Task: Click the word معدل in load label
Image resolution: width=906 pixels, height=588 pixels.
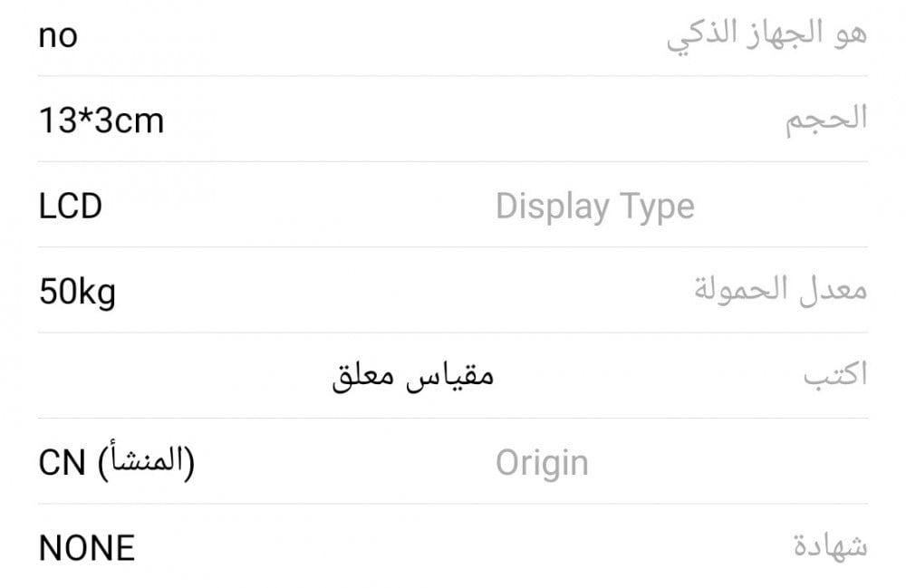Action: coord(834,290)
